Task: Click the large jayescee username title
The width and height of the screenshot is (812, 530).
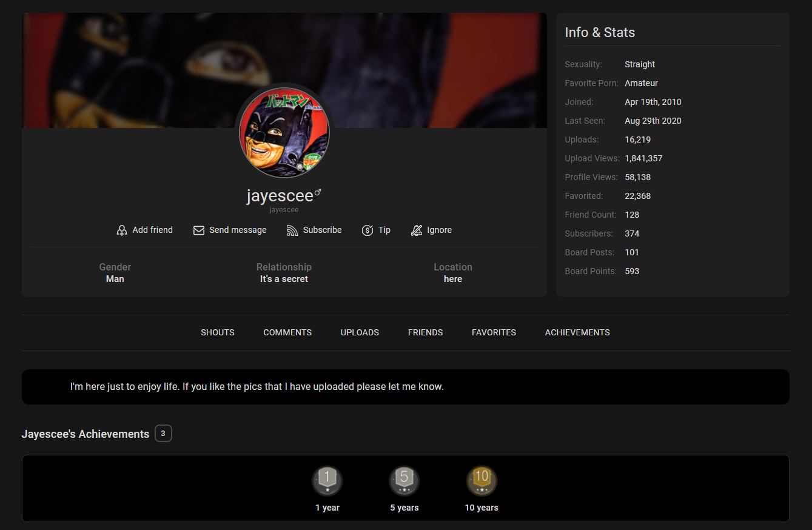Action: click(x=280, y=196)
